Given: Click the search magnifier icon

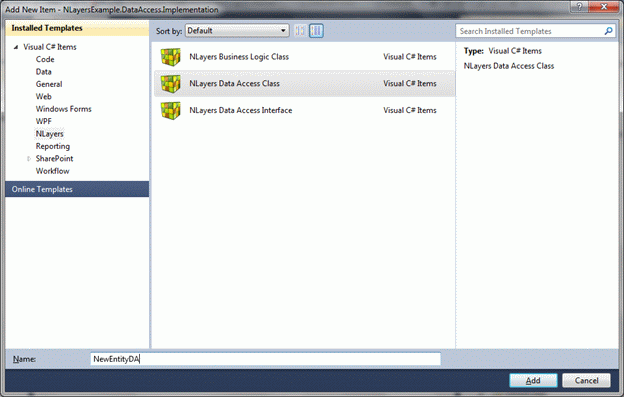Looking at the screenshot, I should click(608, 31).
